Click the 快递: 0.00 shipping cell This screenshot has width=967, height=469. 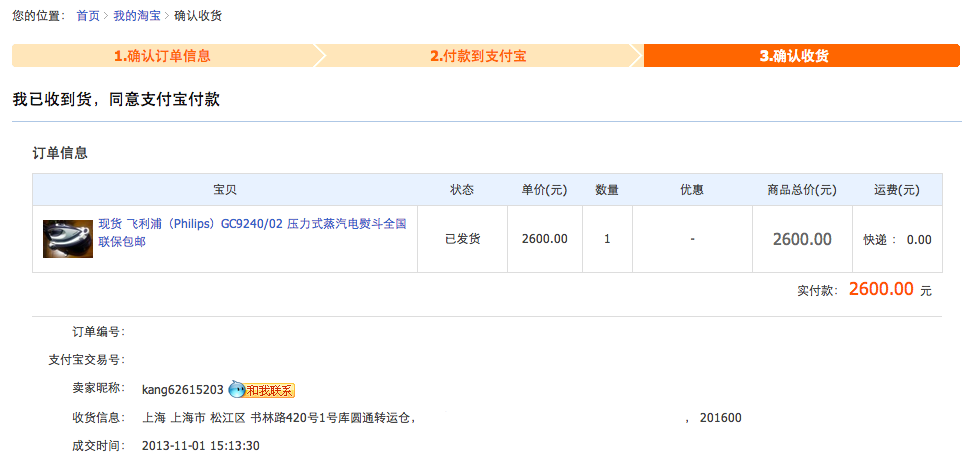coord(897,239)
